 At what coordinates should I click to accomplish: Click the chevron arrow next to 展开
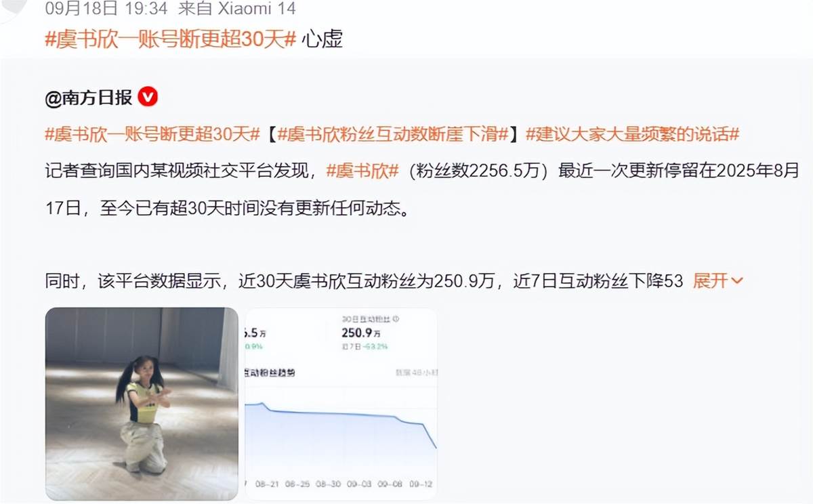[x=738, y=280]
